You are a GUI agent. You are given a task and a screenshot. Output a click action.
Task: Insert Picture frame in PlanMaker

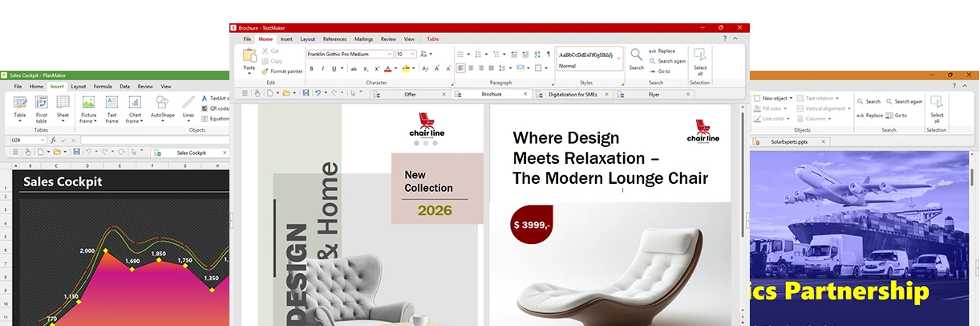(88, 109)
